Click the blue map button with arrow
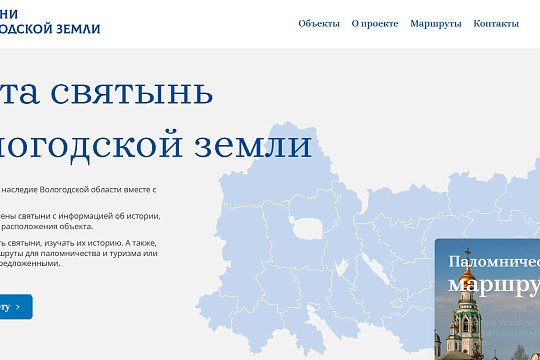Viewport: 540px width, 360px height. click(16, 307)
